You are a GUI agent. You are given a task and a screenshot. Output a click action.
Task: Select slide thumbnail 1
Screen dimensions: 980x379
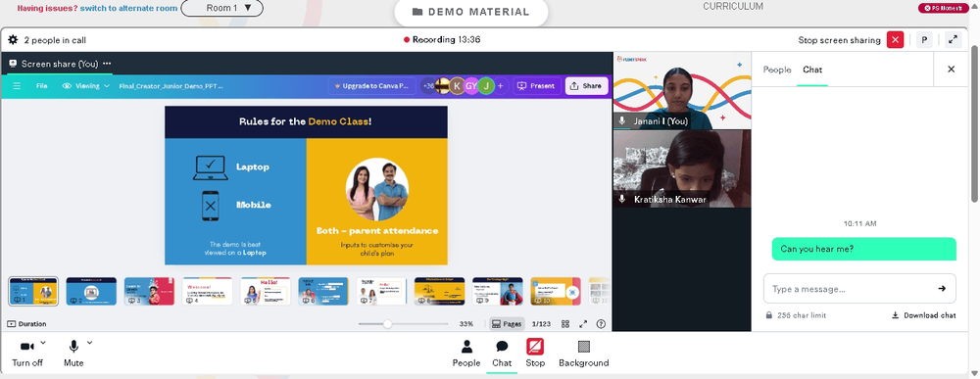coord(33,292)
